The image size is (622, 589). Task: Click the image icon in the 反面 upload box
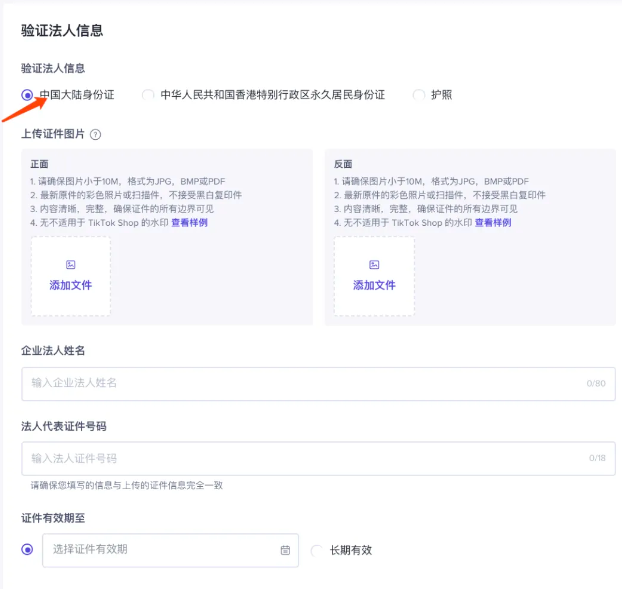374,265
